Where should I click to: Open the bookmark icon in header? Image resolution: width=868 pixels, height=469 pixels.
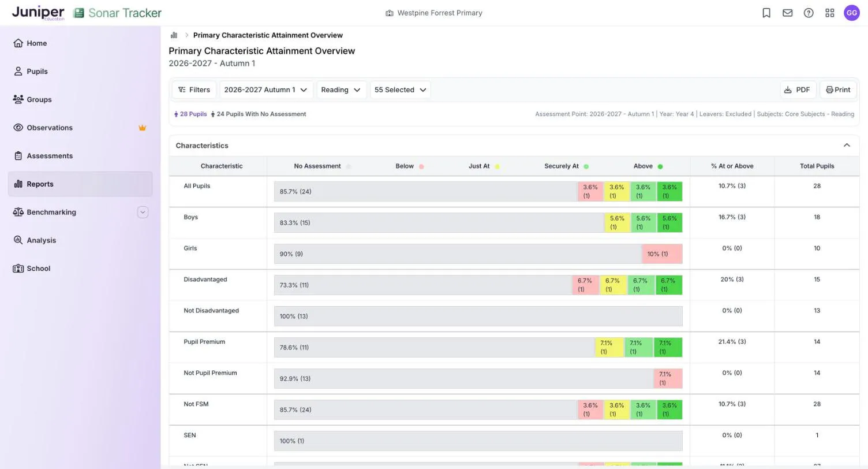(766, 13)
